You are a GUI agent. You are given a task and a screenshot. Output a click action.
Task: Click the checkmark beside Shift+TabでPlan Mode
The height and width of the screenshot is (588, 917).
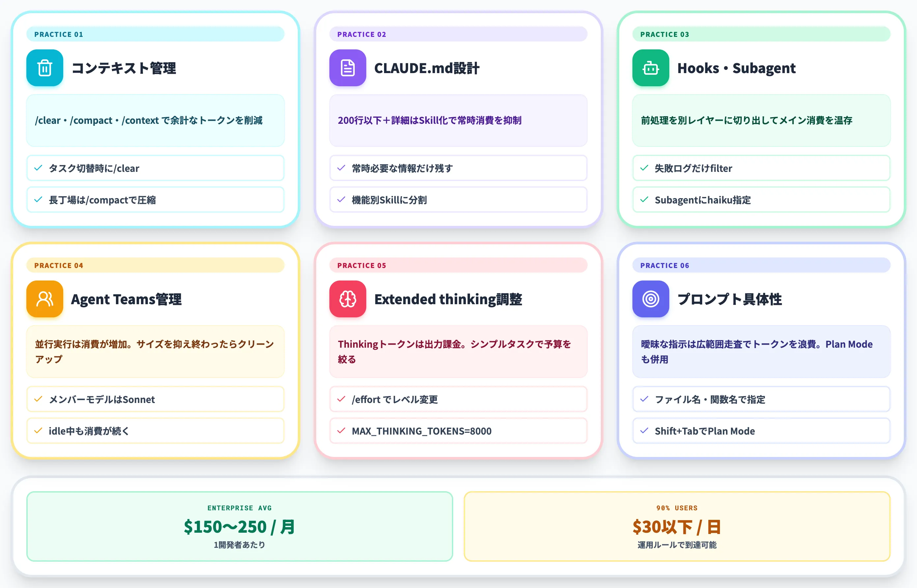644,431
